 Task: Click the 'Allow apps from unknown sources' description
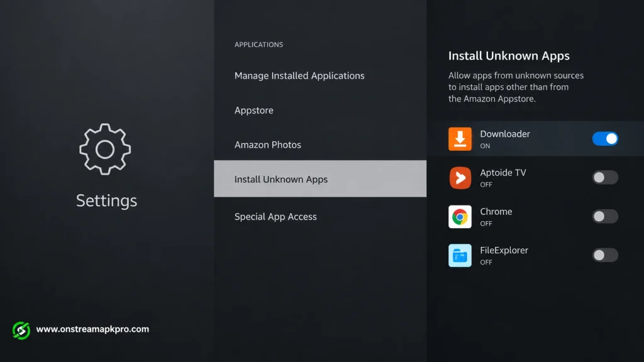coord(516,87)
